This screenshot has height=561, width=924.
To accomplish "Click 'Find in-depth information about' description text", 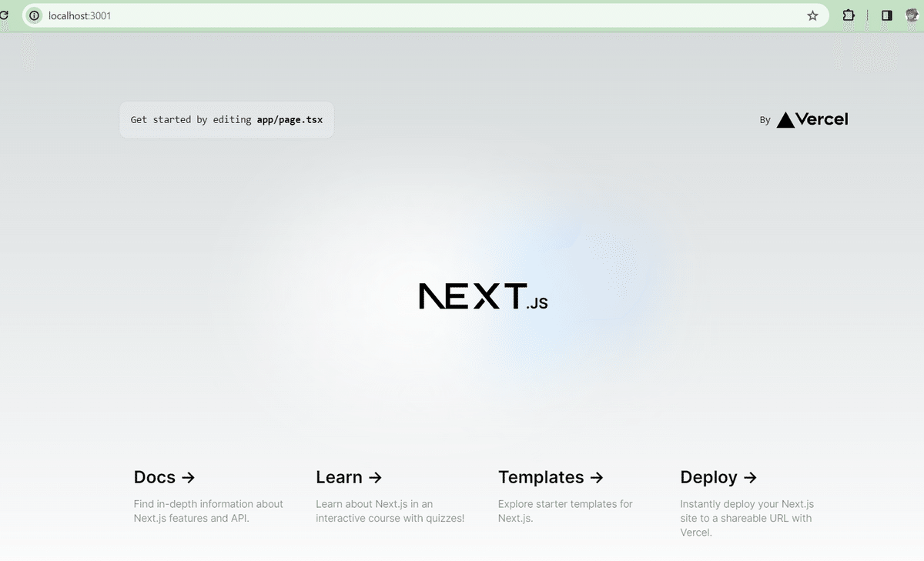I will [209, 504].
